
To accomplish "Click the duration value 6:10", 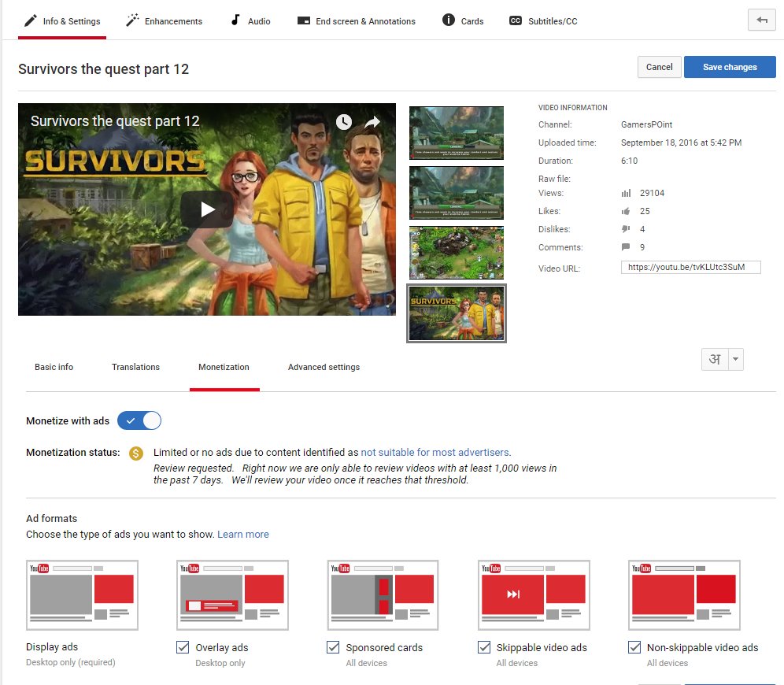I will (x=630, y=161).
